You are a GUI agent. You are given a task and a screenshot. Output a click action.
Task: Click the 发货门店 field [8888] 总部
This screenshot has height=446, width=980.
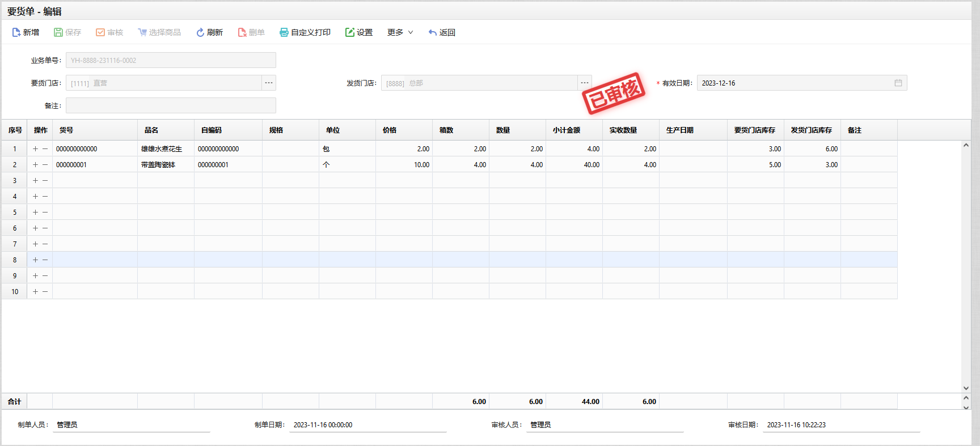[x=479, y=83]
